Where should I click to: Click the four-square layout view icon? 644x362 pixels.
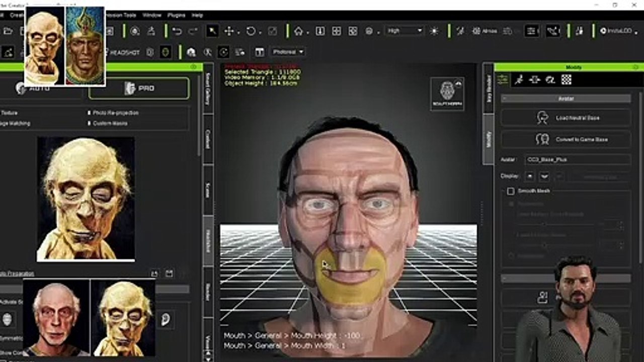point(337,31)
